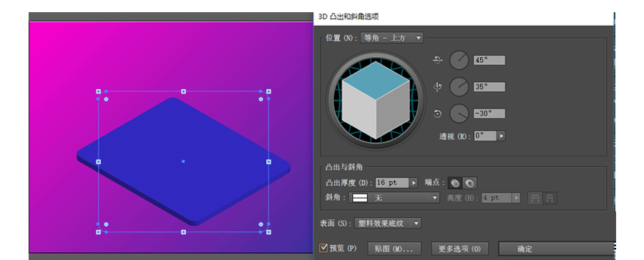Image resolution: width=644 pixels, height=260 pixels.
Task: Click the middle-right bounding box handle
Action: [268, 161]
